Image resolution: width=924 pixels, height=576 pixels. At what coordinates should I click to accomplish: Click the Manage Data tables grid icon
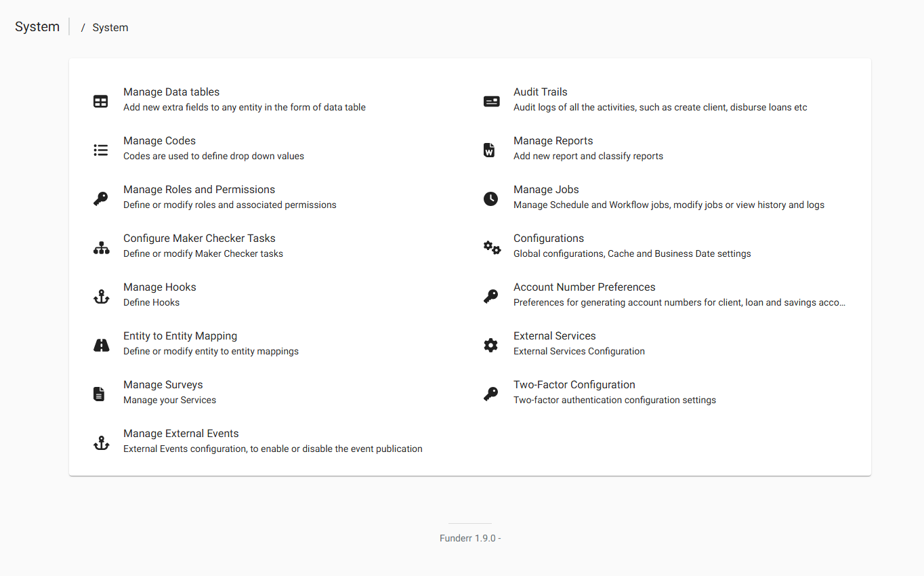100,100
